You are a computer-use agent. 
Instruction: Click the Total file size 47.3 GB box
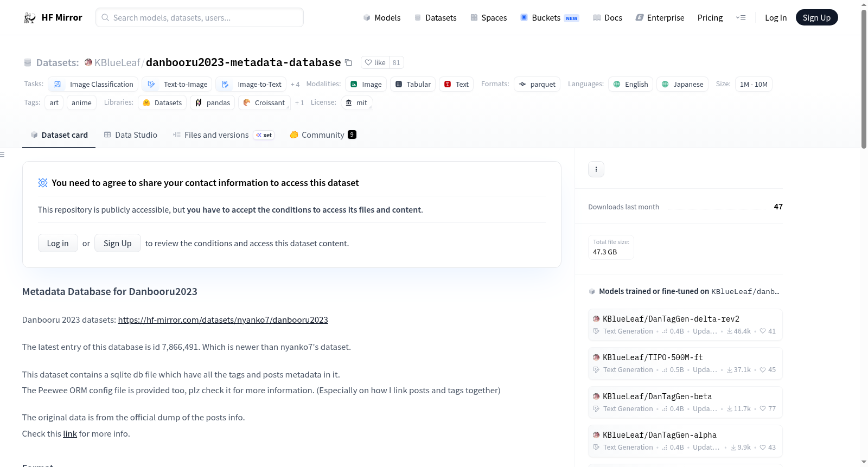[611, 247]
